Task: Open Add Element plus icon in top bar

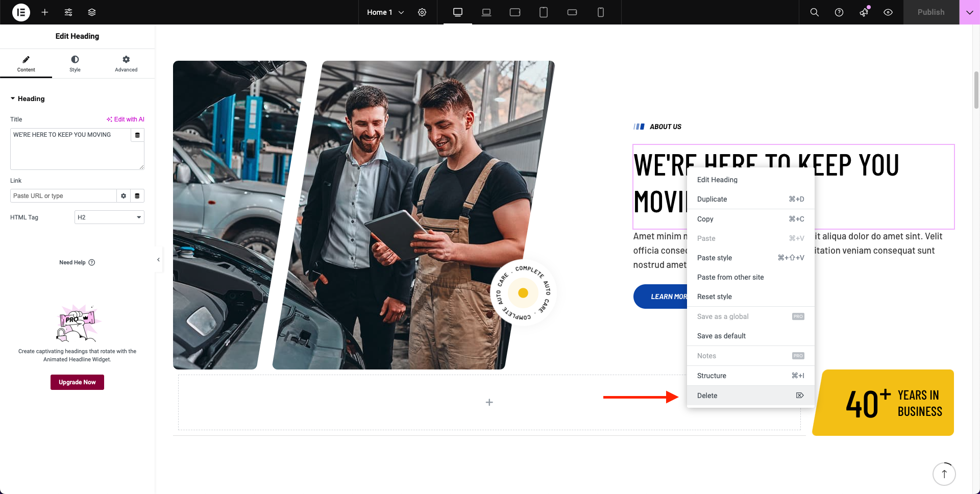Action: [45, 12]
